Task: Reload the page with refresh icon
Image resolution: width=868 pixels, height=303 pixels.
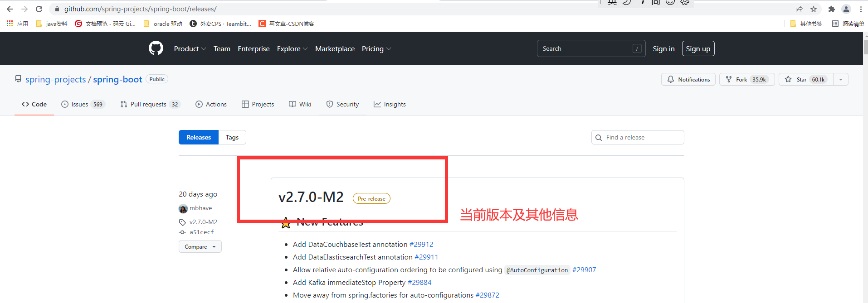Action: [39, 9]
